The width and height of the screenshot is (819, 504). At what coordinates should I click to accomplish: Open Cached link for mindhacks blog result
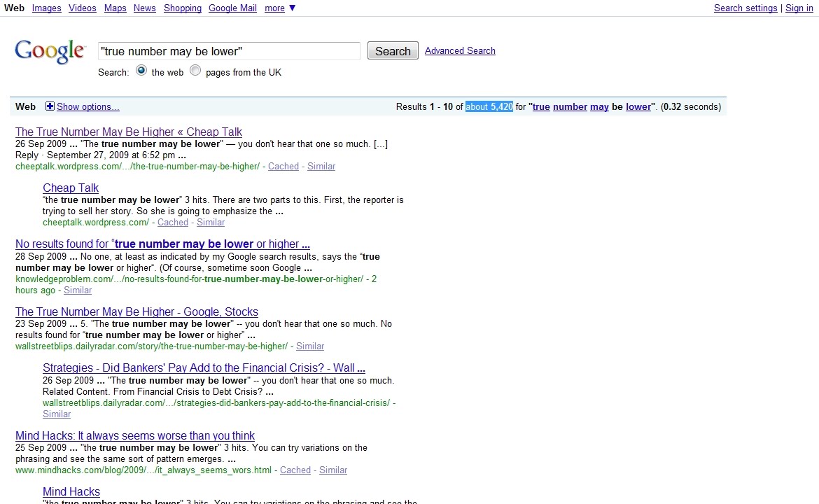[x=295, y=470]
